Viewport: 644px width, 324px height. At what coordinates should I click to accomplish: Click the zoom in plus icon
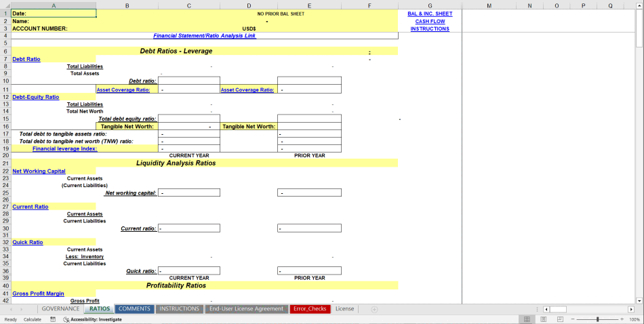pos(622,319)
